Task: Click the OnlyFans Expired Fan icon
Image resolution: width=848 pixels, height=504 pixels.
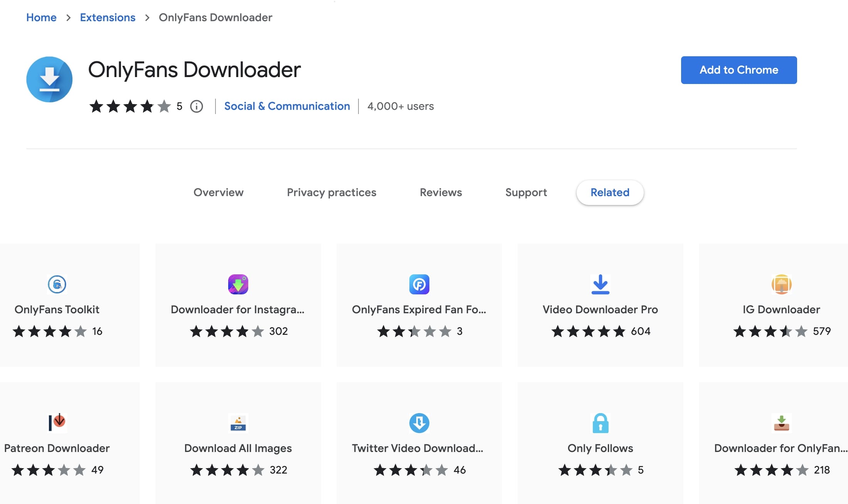Action: pos(419,284)
